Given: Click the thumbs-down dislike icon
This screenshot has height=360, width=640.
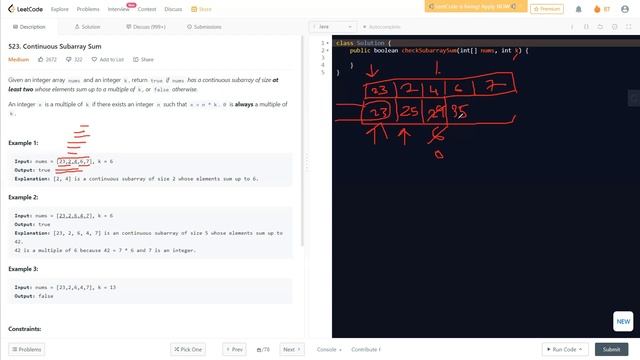Looking at the screenshot, I should [69, 60].
